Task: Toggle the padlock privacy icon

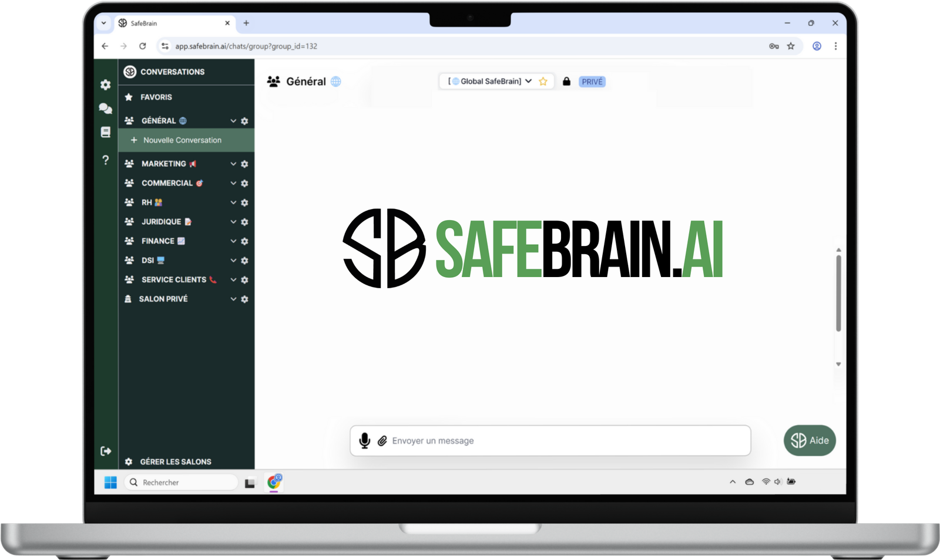Action: [x=566, y=82]
